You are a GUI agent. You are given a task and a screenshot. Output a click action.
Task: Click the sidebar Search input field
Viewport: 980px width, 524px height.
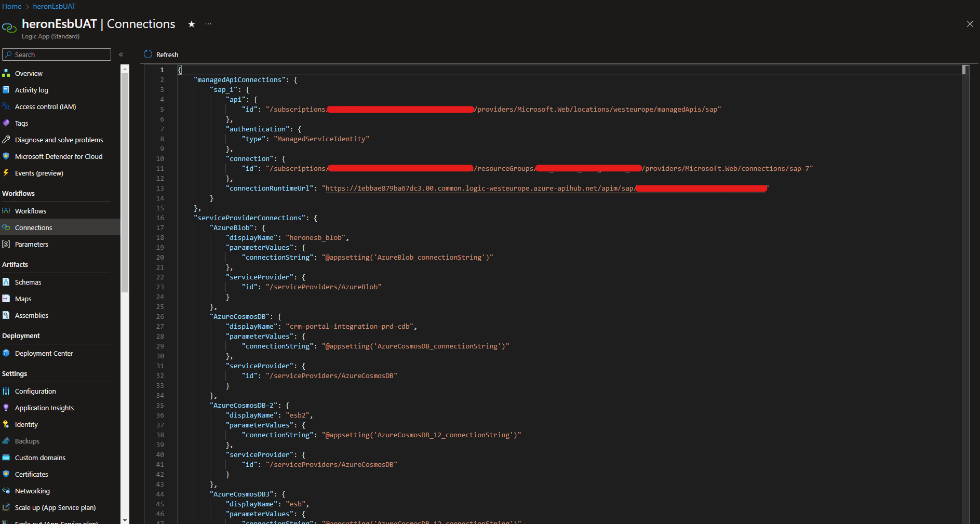57,55
